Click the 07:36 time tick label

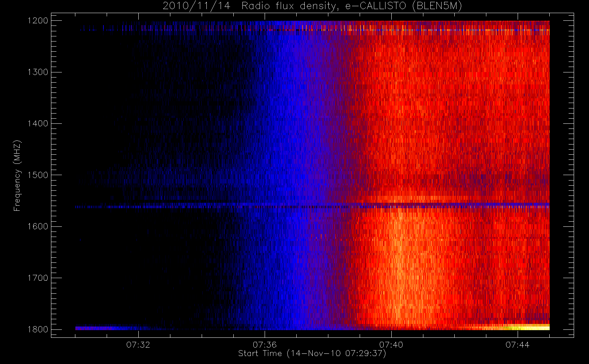click(x=265, y=345)
